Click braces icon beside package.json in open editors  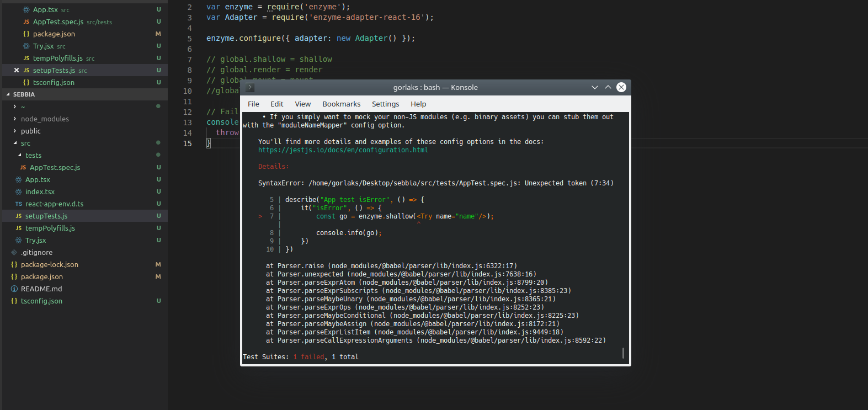(x=26, y=34)
